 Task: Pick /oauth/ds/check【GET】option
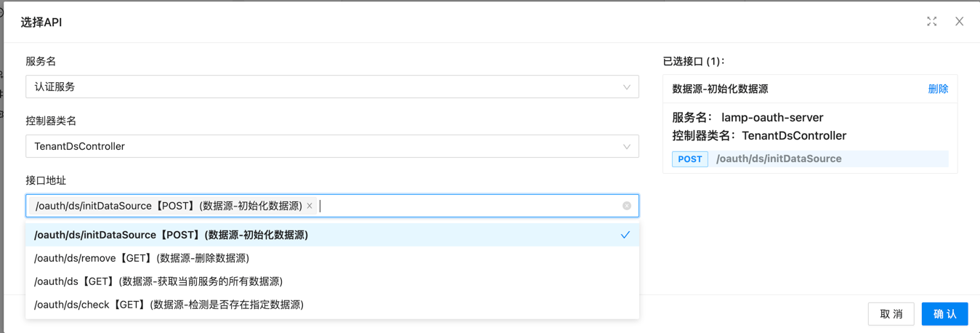click(x=169, y=305)
